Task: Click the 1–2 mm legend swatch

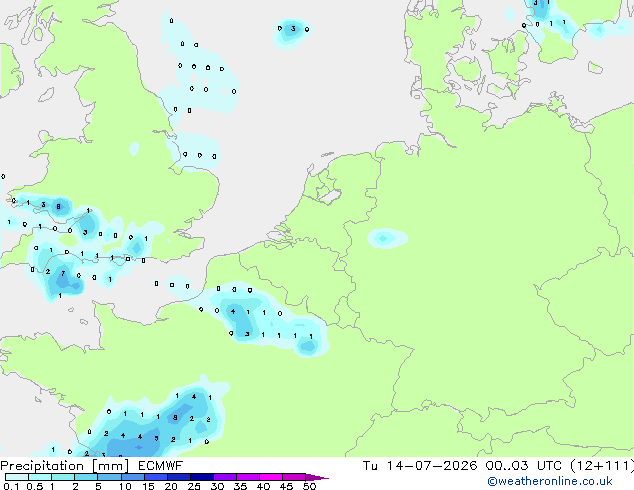Action: point(63,477)
